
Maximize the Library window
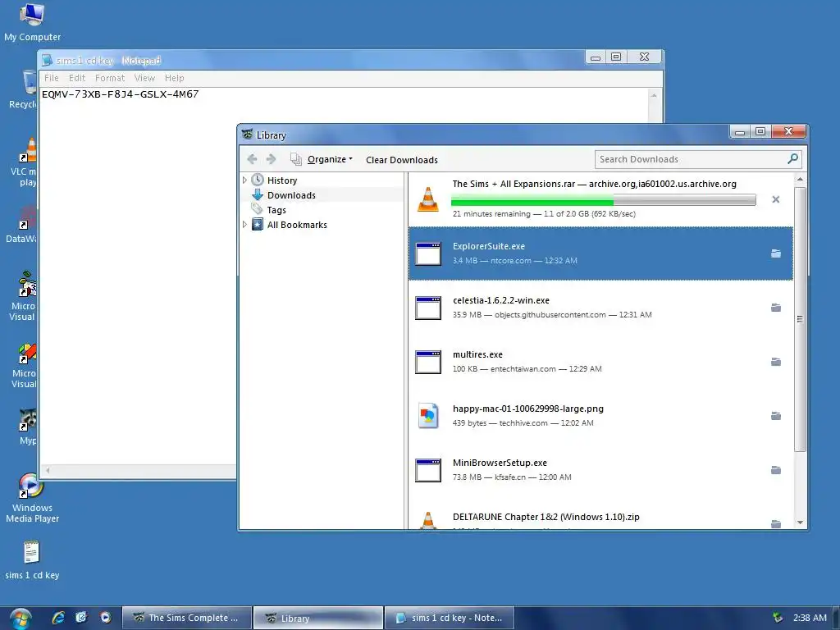tap(760, 131)
